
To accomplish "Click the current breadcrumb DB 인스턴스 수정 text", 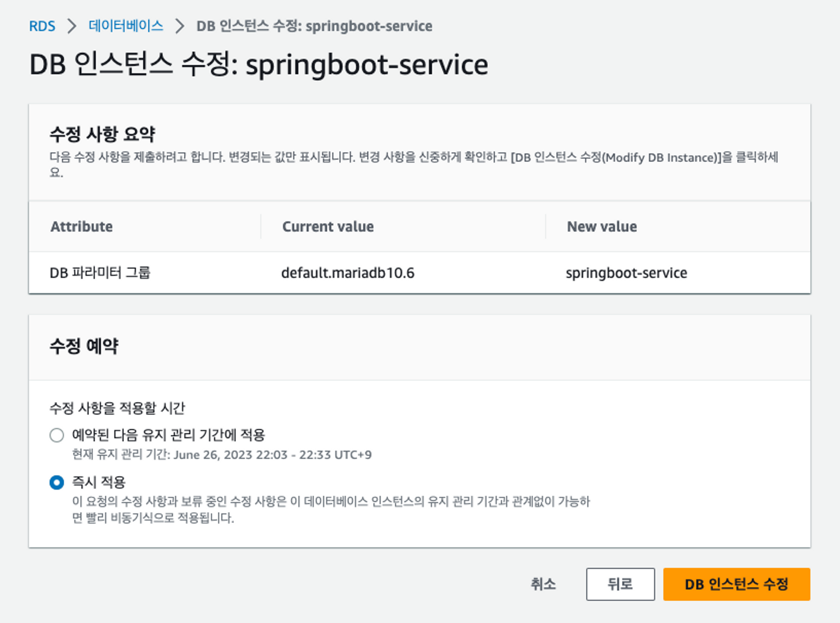I will 314,26.
